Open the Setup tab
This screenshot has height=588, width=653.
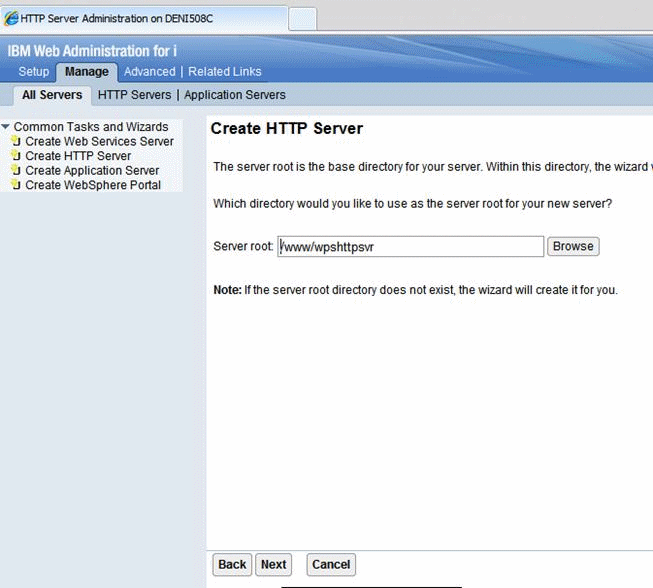(x=34, y=72)
